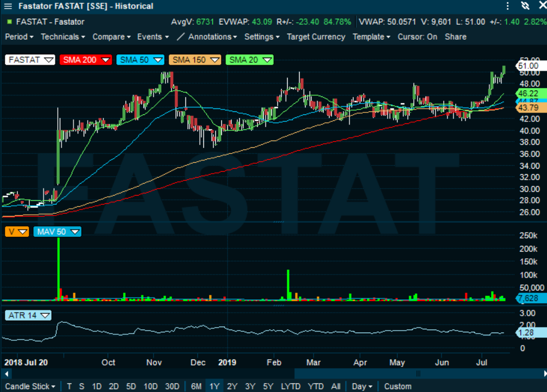Click the green 46.22 SMA 20 value label

[531, 94]
